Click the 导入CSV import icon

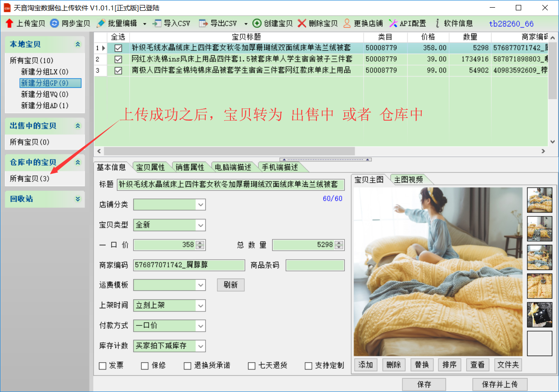point(157,23)
